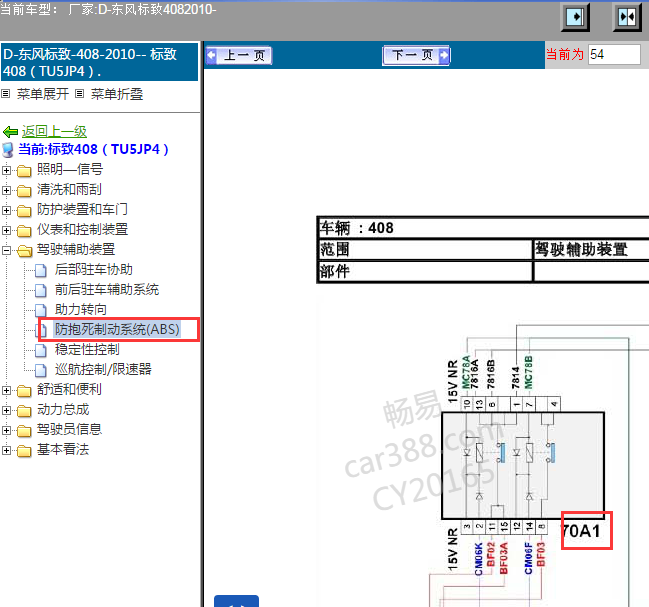This screenshot has width=649, height=607.
Task: Click the folder icon for 驾驶员信息
Action: coord(24,431)
